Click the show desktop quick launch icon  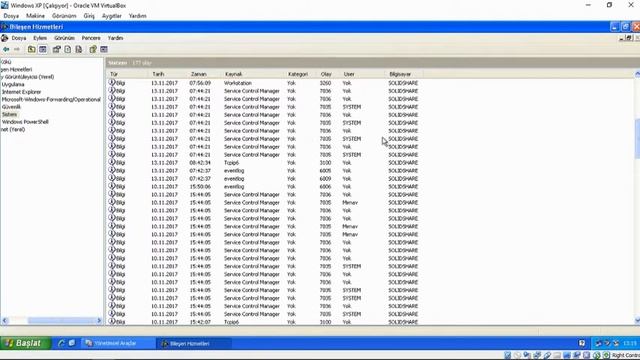(72, 343)
